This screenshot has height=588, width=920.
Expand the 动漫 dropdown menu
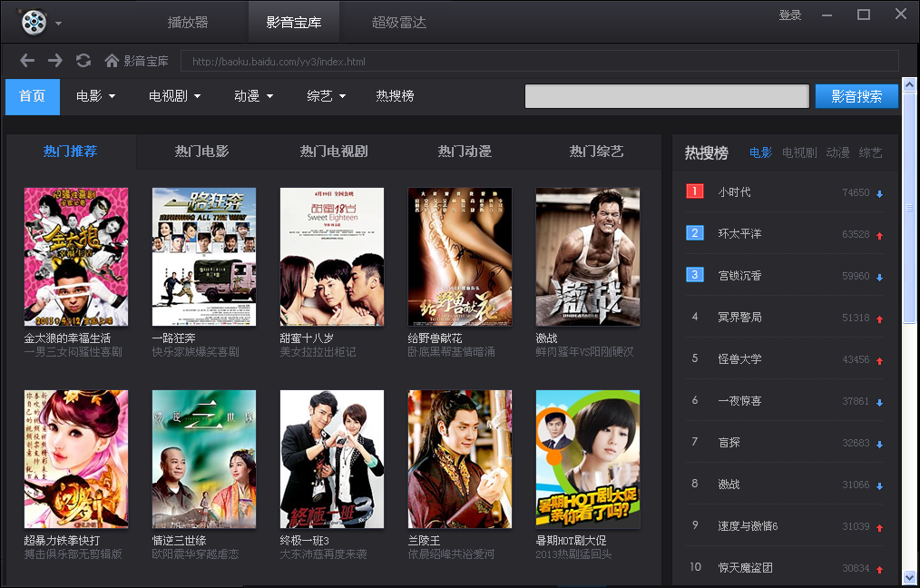click(x=253, y=96)
